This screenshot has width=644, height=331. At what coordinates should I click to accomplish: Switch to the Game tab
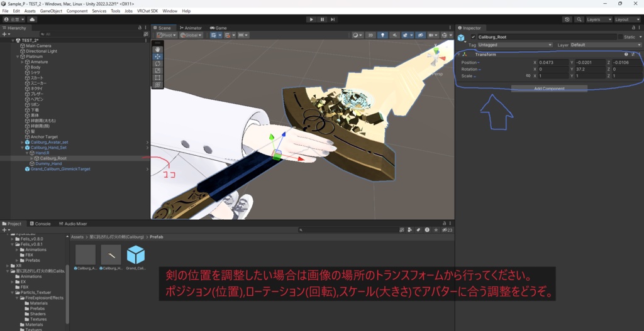click(x=218, y=28)
